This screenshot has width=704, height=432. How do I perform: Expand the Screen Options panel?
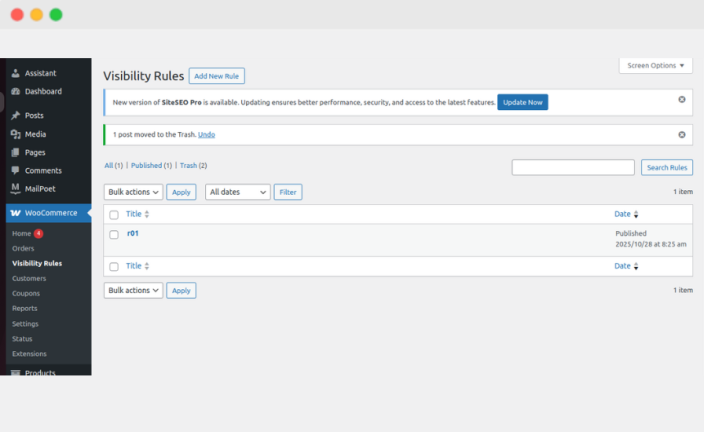[656, 66]
